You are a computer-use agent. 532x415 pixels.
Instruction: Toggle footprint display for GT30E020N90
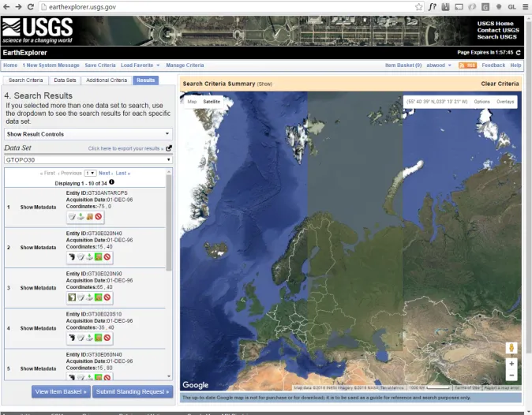71,297
